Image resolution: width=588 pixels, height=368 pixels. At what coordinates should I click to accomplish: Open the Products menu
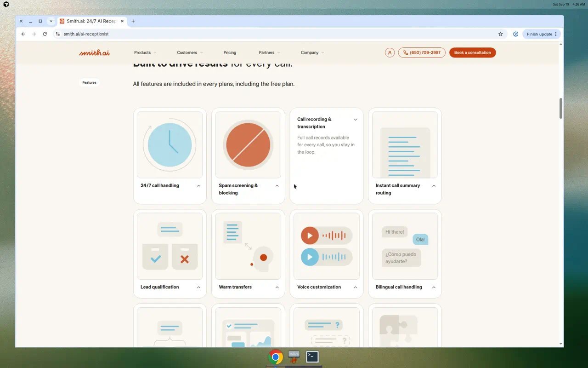point(145,52)
